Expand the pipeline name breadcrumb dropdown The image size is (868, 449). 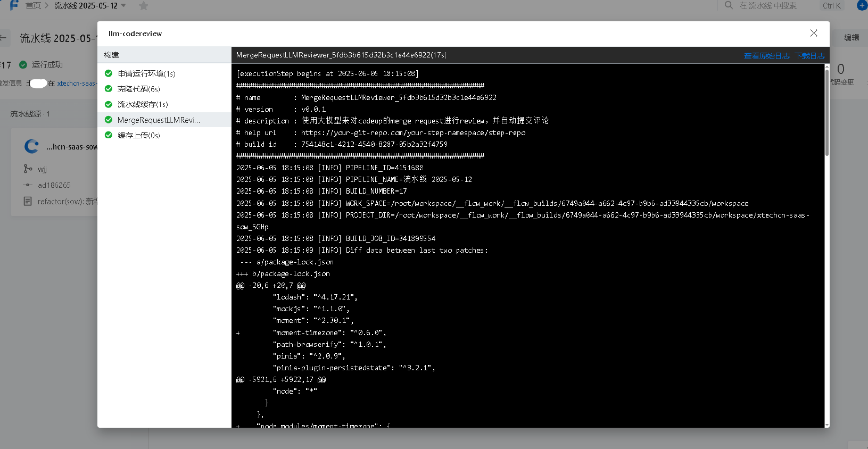coord(123,6)
